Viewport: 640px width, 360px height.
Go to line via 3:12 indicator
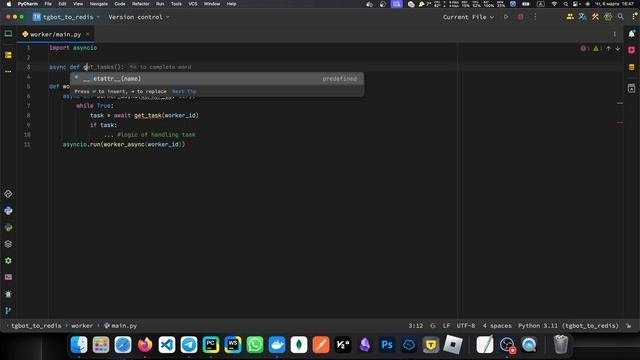click(416, 326)
